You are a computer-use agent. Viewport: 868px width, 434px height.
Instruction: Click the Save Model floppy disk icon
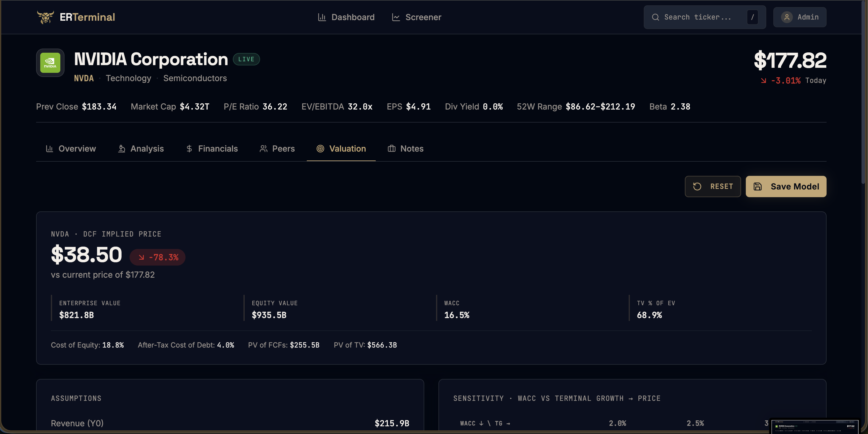pyautogui.click(x=757, y=187)
